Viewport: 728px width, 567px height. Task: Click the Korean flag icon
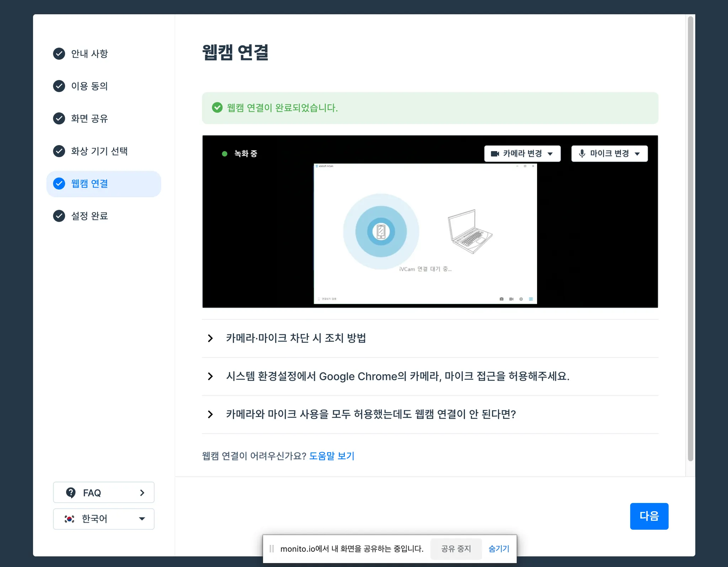(69, 519)
